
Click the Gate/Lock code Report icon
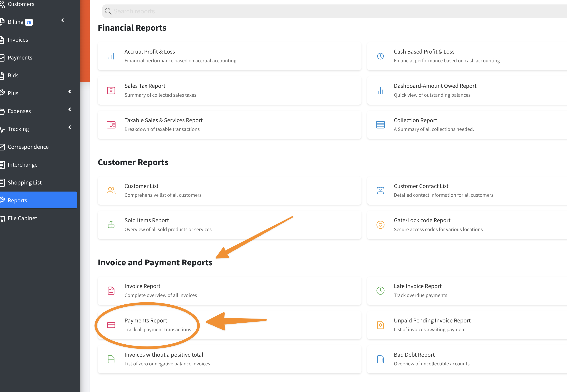point(380,225)
